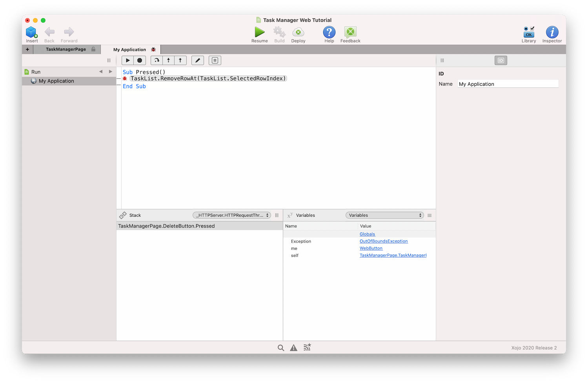
Task: Open the OutOfBoundsException value link
Action: point(384,241)
